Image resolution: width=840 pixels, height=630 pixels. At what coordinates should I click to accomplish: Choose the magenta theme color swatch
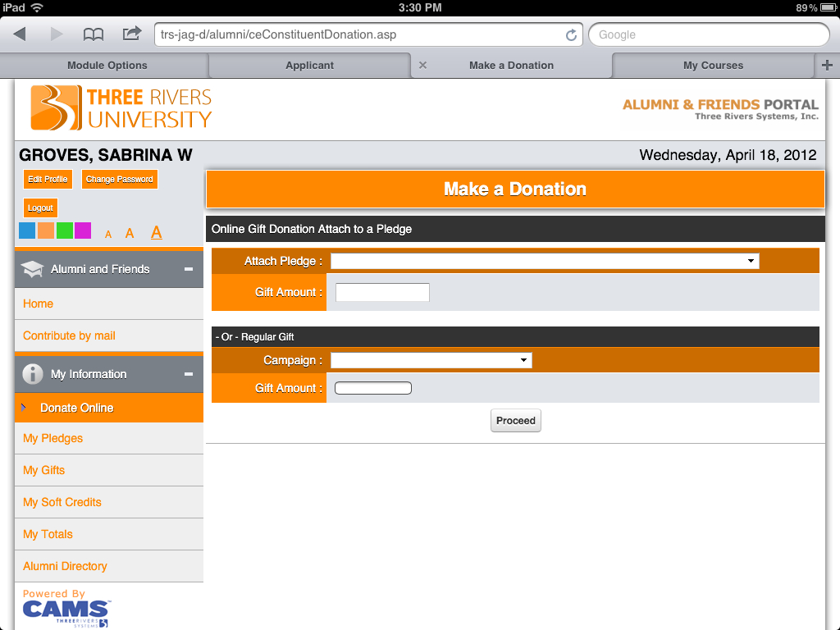click(x=83, y=231)
